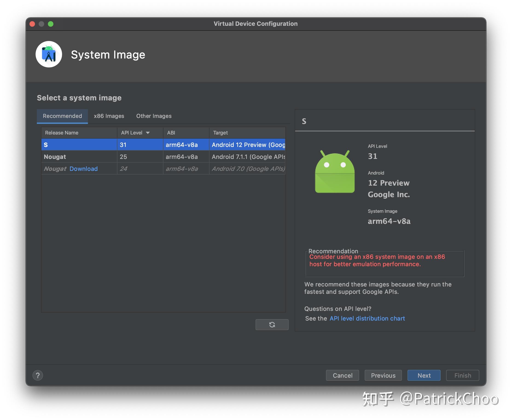Open help via the question mark icon
The width and height of the screenshot is (512, 420).
click(x=38, y=375)
